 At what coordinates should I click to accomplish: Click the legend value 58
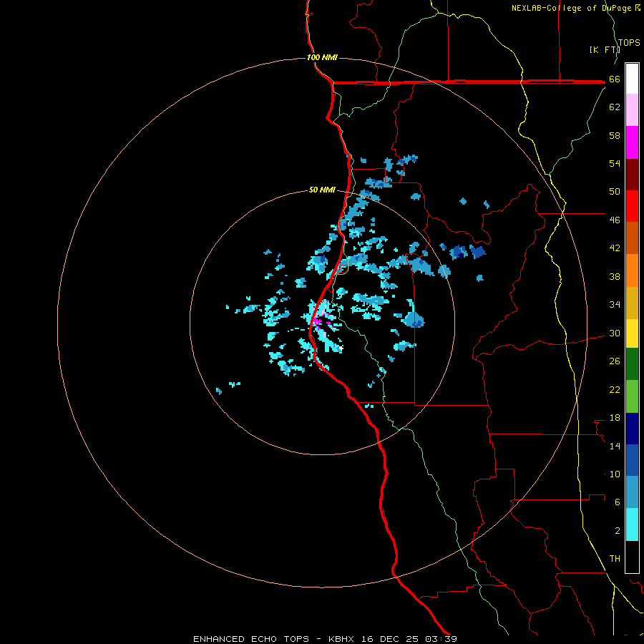pyautogui.click(x=615, y=135)
